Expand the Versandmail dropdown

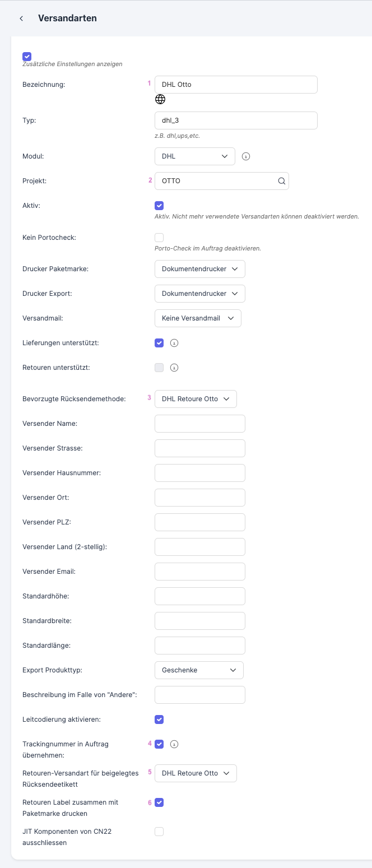point(198,318)
